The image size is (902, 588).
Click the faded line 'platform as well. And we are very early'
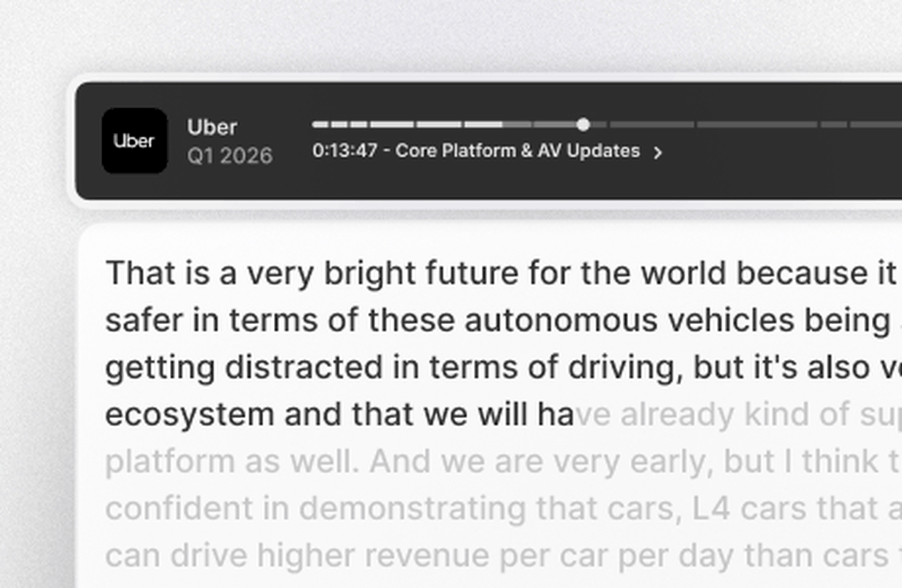pyautogui.click(x=503, y=461)
